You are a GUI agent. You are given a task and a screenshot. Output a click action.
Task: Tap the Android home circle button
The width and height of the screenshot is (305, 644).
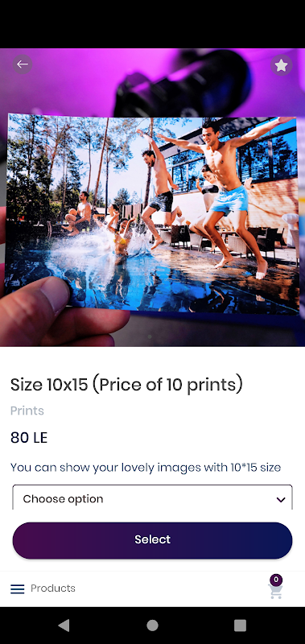[152, 625]
